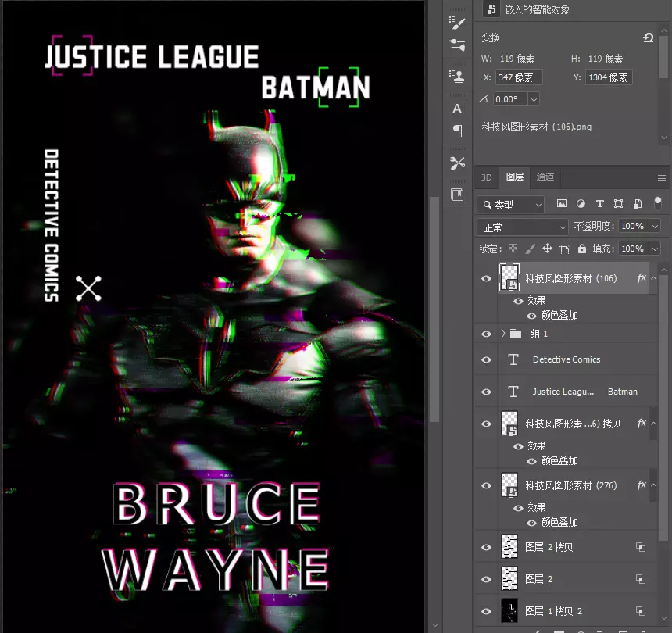672x633 pixels.
Task: Hide the 科技风图形素...6) 拷贝 layer
Action: pos(486,424)
